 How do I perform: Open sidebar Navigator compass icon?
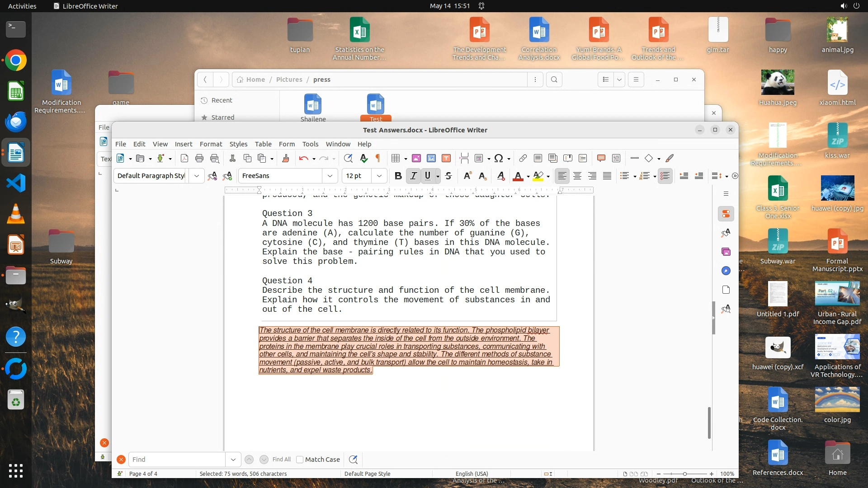[x=726, y=271]
